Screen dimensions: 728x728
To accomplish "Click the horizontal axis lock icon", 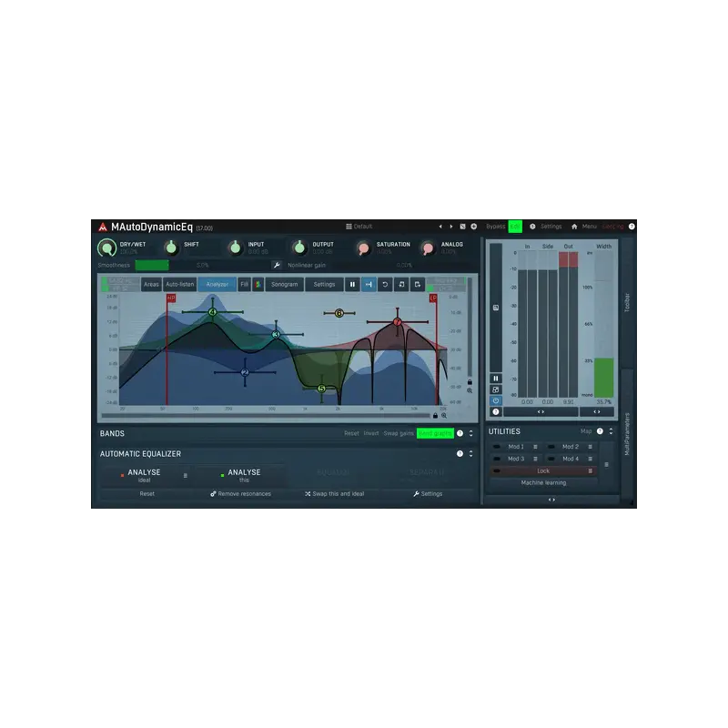I will [x=435, y=416].
